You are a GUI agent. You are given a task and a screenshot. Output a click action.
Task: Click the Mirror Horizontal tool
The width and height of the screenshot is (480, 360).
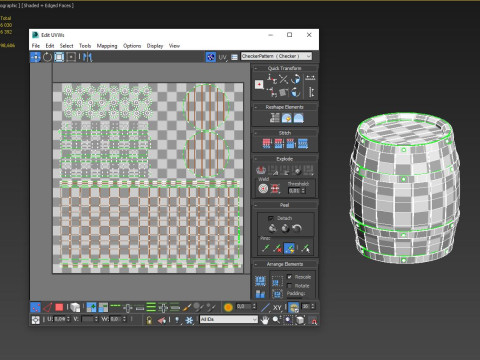87,57
